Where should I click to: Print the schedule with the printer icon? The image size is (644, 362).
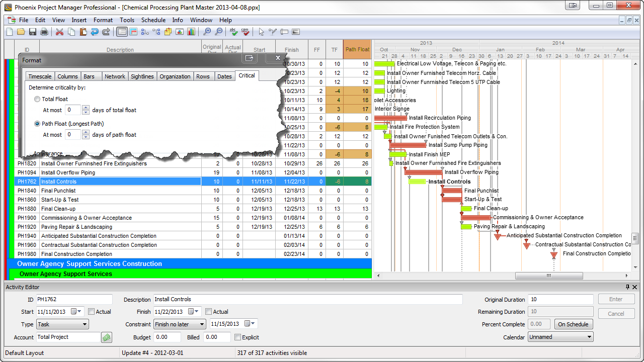click(x=44, y=32)
